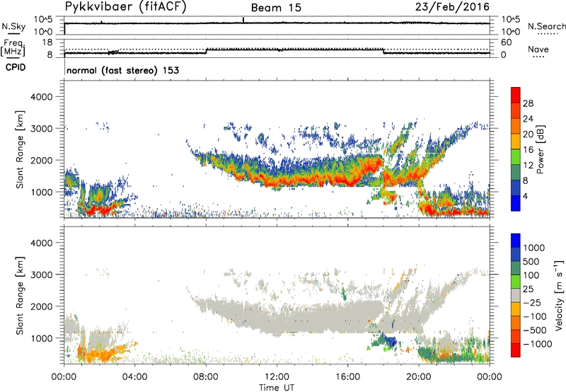This screenshot has height=392, width=566.
Task: Click the orange velocity scatter near 02:00 UT
Action: click(x=101, y=353)
